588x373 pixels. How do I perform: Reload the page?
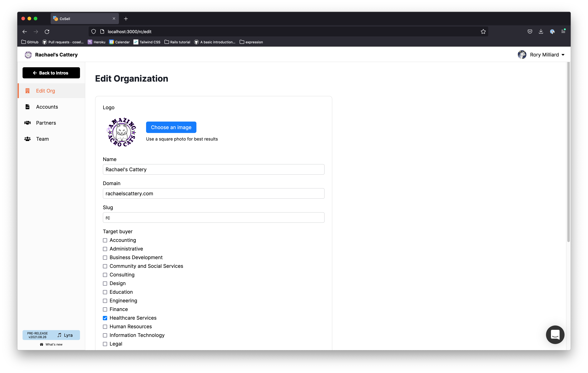pyautogui.click(x=47, y=32)
